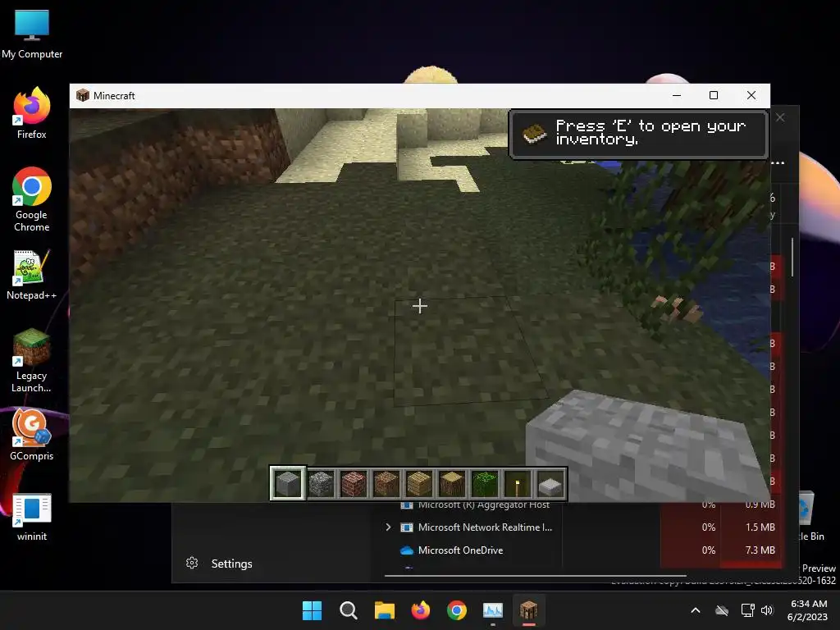Image resolution: width=840 pixels, height=630 pixels.
Task: Minimize the Minecraft window
Action: point(677,95)
